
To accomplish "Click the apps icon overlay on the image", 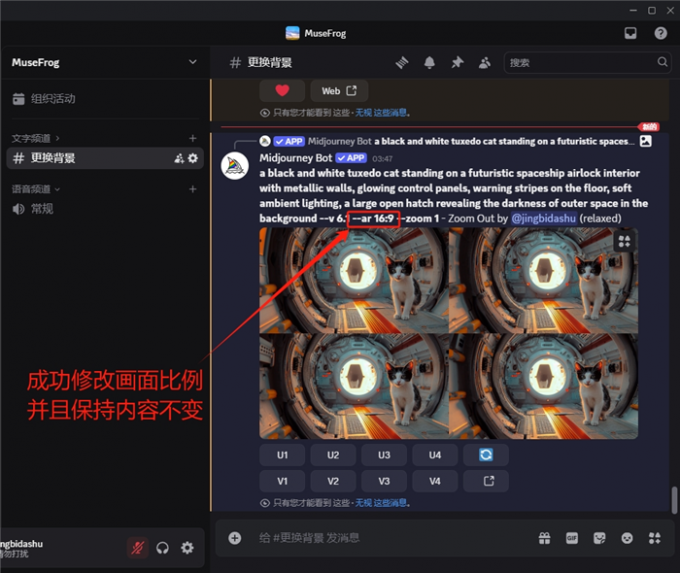I will (624, 241).
